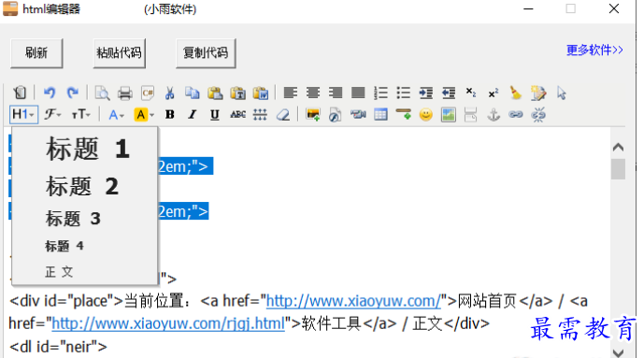Click the landscape picture frame icon
Screen dimensions: 644x358
click(x=449, y=115)
